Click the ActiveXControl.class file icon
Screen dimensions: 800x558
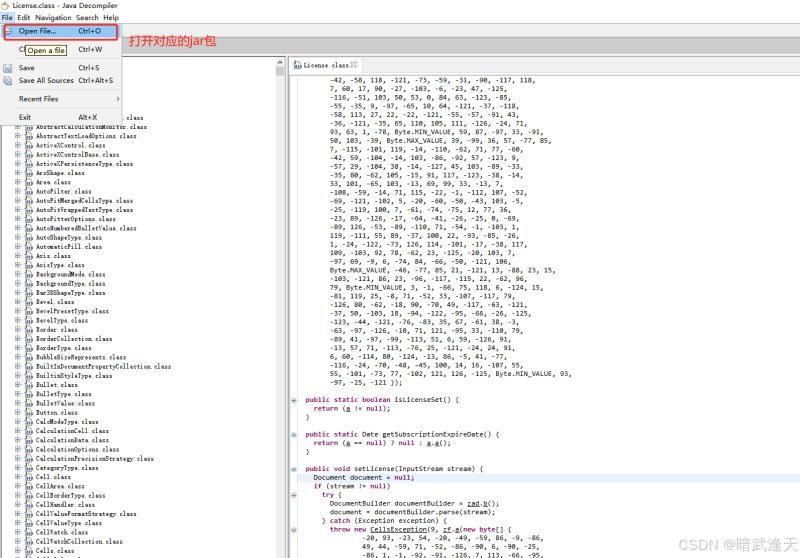[x=29, y=145]
